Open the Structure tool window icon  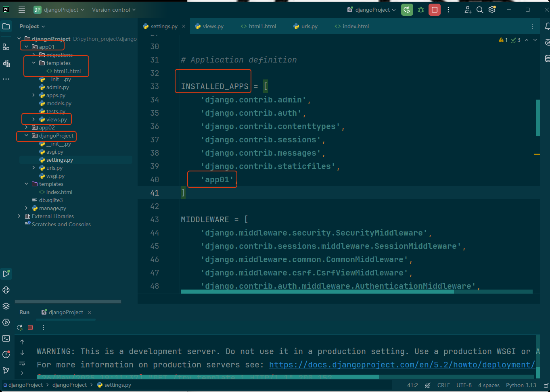coord(6,47)
